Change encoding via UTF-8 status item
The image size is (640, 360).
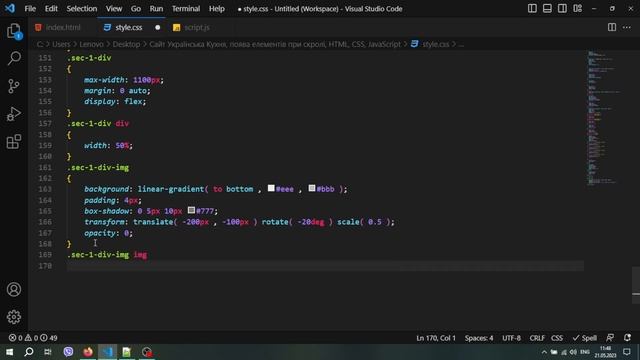tap(511, 338)
